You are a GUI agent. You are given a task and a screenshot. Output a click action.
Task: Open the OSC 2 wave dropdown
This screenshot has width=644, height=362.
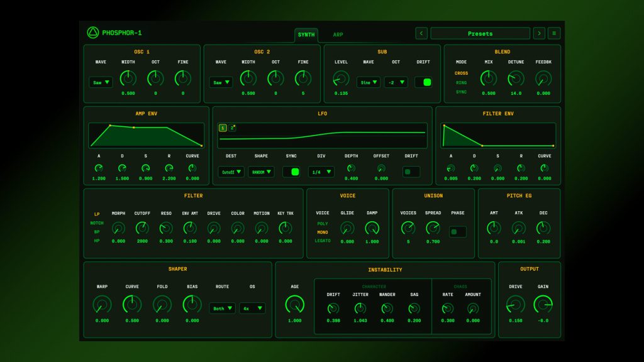click(221, 82)
